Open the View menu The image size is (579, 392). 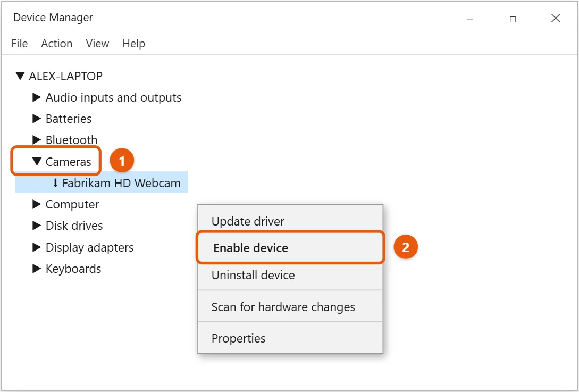(x=97, y=44)
